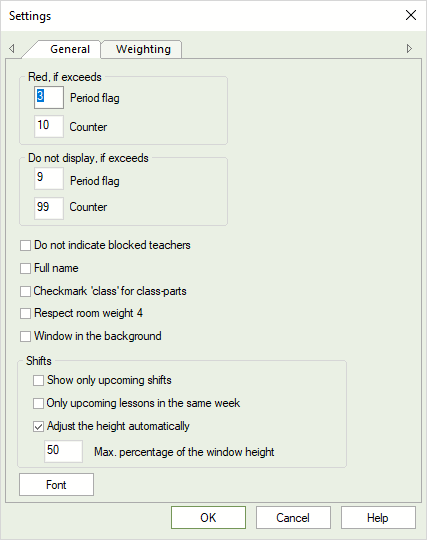Check the Full name option

25,268
